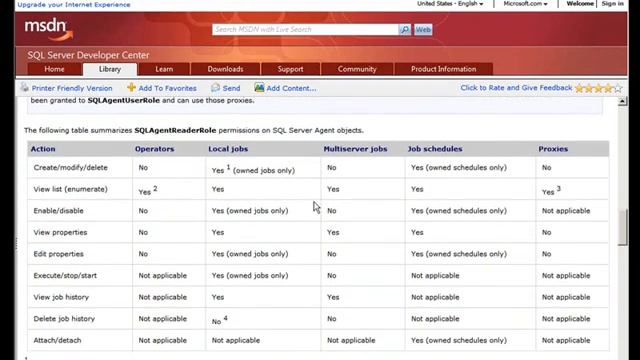Select the Library tab
This screenshot has height=360, width=640.
(x=110, y=69)
